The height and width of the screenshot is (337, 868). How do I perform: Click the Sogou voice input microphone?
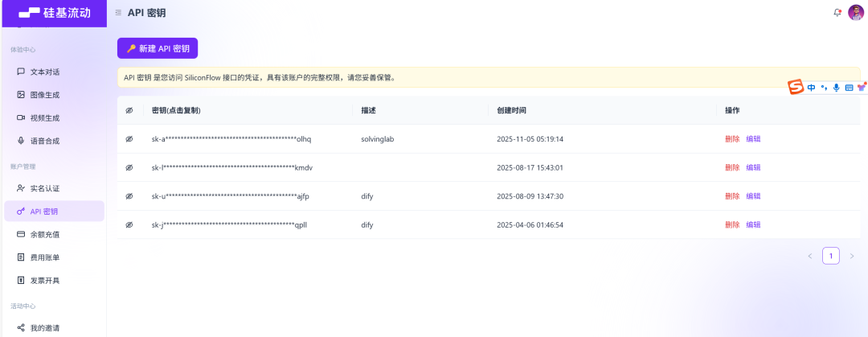tap(837, 88)
